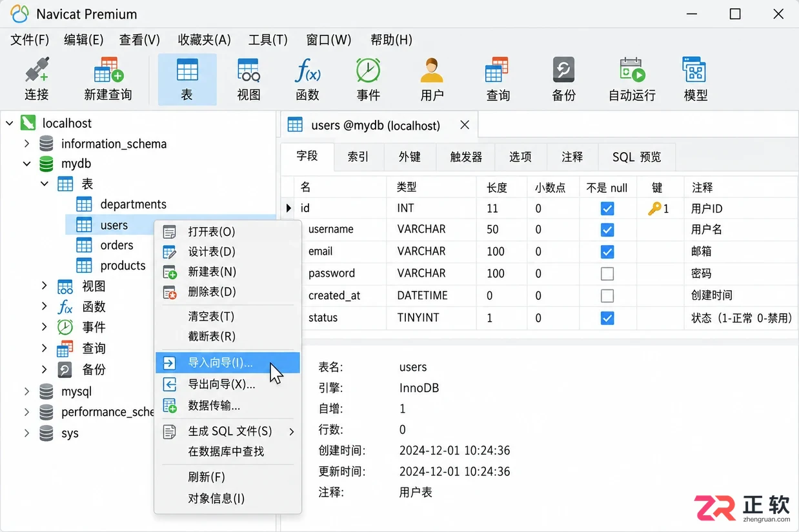
Task: Open the 收藏夹(A) menu
Action: tap(205, 40)
